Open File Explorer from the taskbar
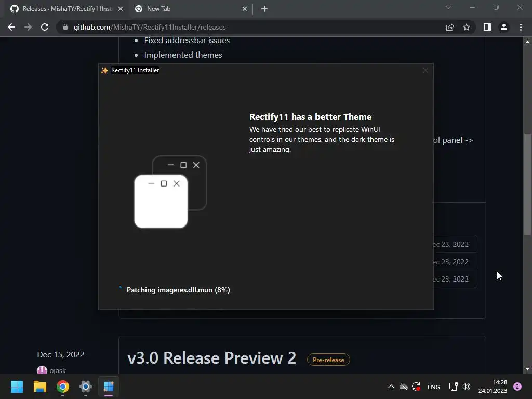This screenshot has width=532, height=399. coord(39,387)
